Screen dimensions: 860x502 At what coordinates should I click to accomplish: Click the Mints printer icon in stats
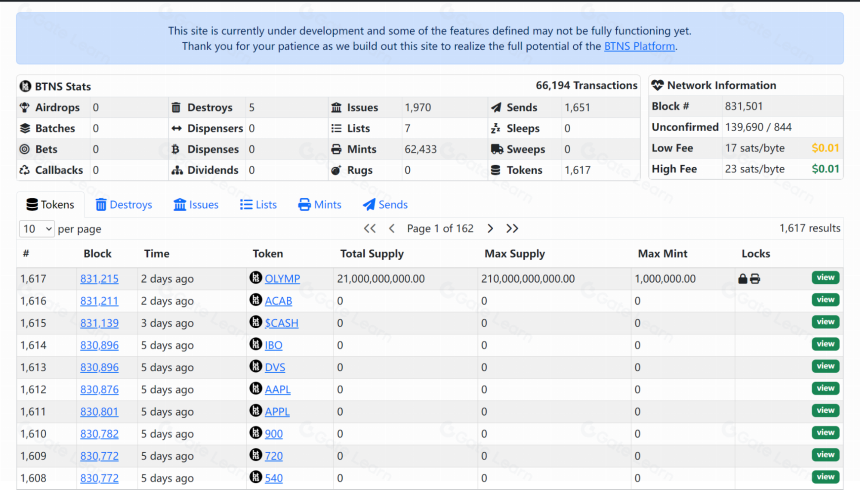pos(336,149)
